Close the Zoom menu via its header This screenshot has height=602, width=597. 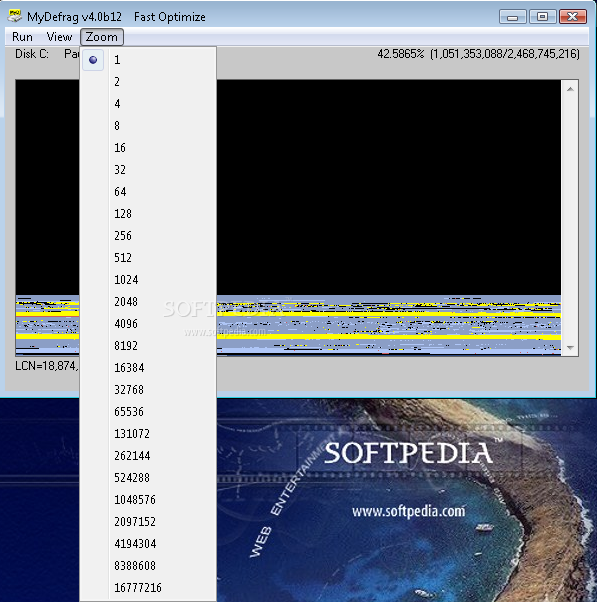(102, 37)
